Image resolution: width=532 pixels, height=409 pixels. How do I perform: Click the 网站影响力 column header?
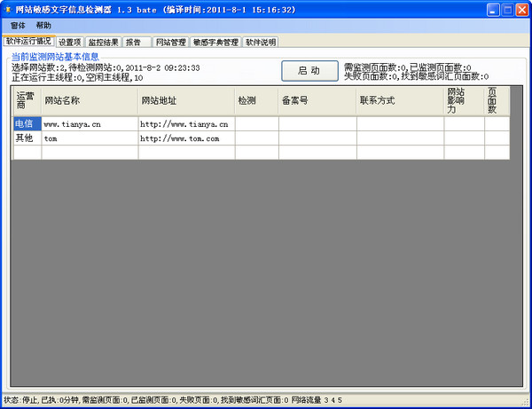(x=464, y=100)
